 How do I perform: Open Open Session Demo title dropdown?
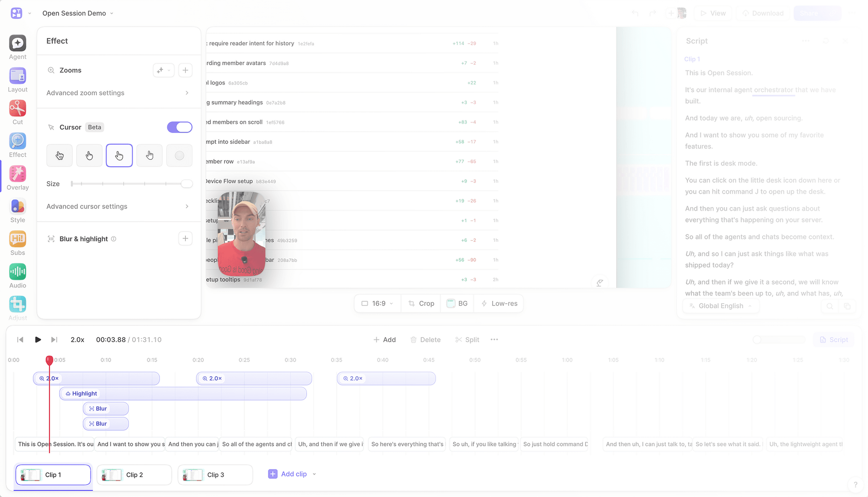coord(78,13)
